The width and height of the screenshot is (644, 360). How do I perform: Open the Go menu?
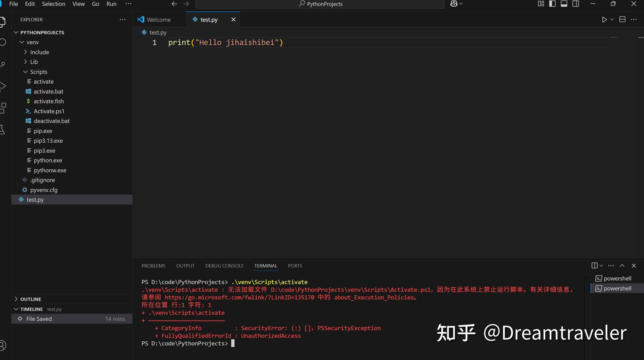coord(96,4)
